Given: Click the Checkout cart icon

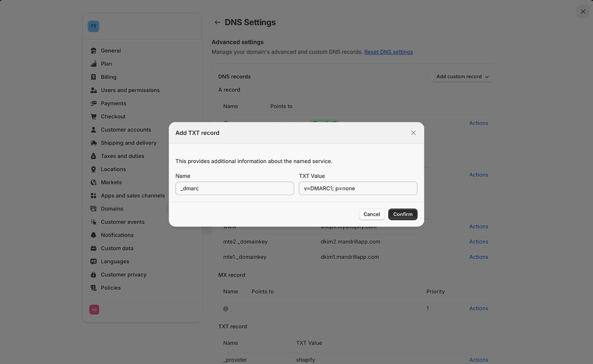Looking at the screenshot, I should 94,117.
